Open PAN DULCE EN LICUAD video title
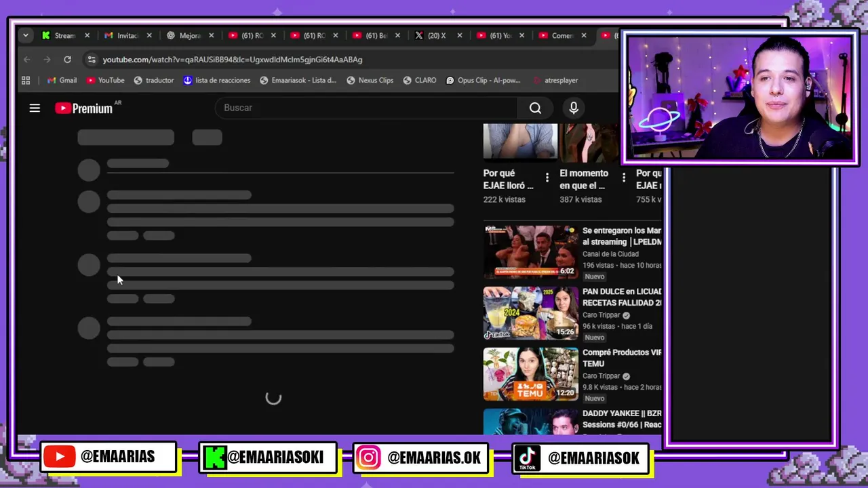Image resolution: width=868 pixels, height=488 pixels. (x=621, y=297)
